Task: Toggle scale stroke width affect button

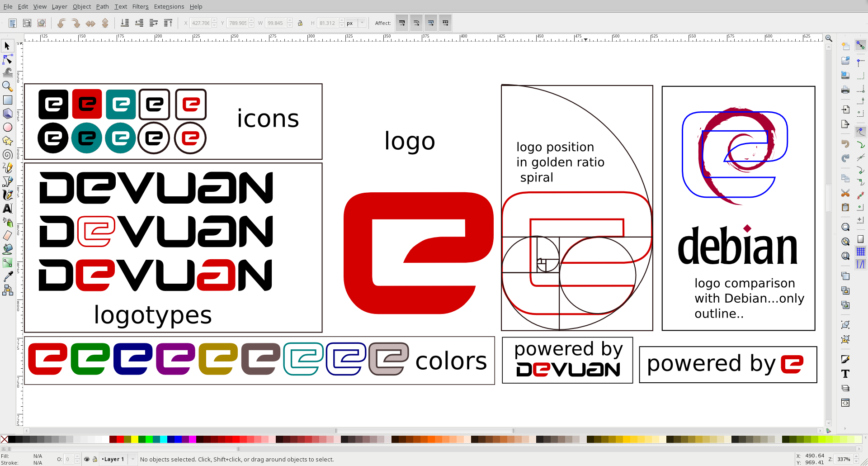Action: click(402, 23)
